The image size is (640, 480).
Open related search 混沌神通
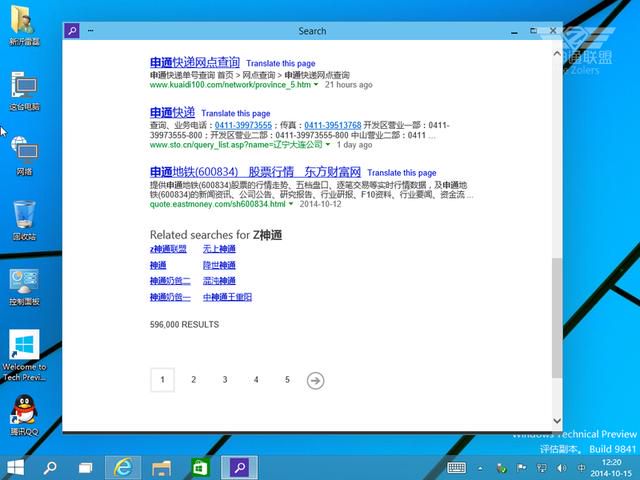[219, 281]
